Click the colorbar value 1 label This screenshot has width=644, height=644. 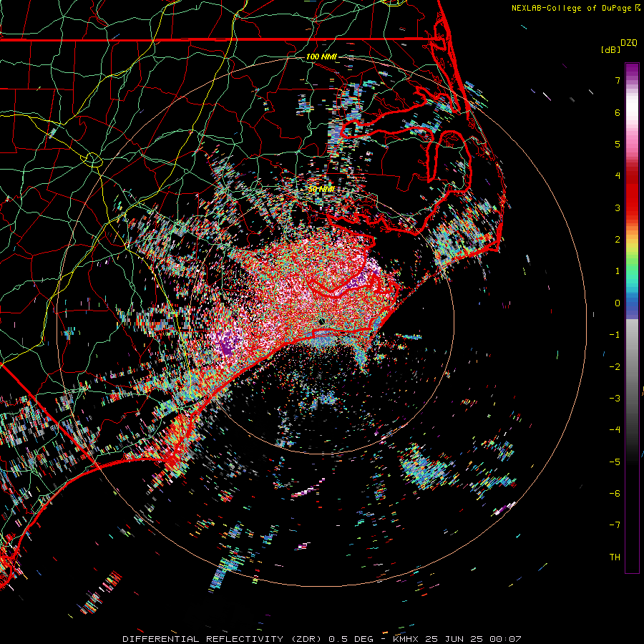click(x=618, y=271)
